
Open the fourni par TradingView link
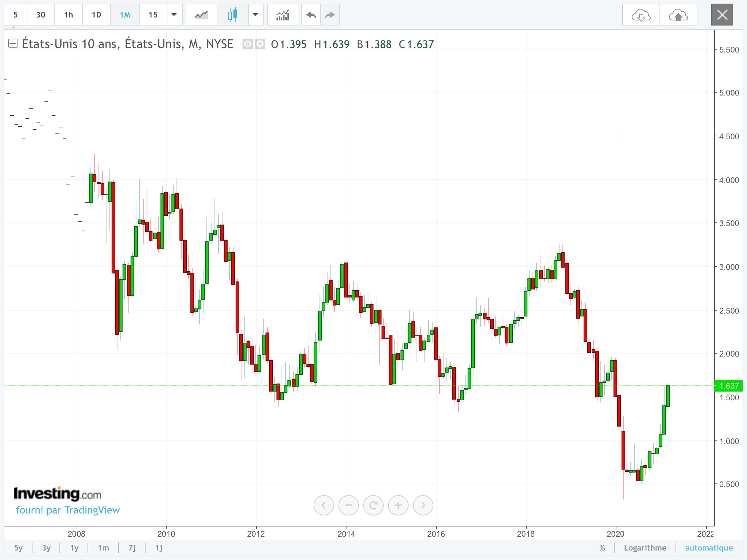click(x=68, y=510)
